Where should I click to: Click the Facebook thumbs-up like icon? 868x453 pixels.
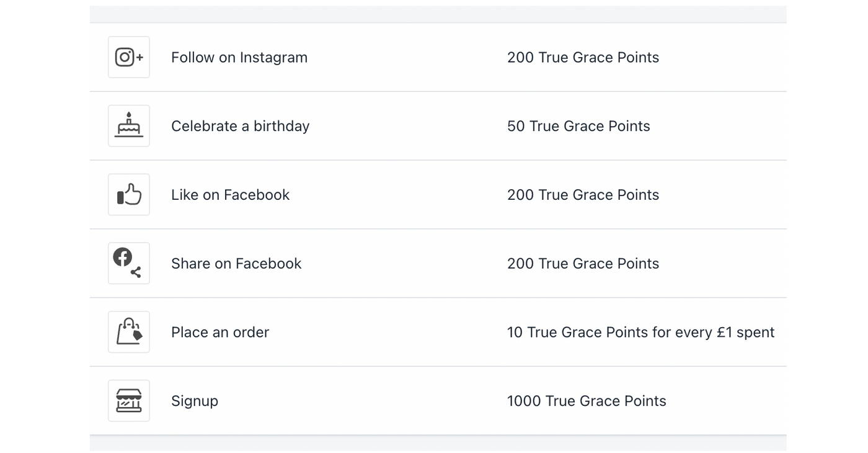click(129, 195)
